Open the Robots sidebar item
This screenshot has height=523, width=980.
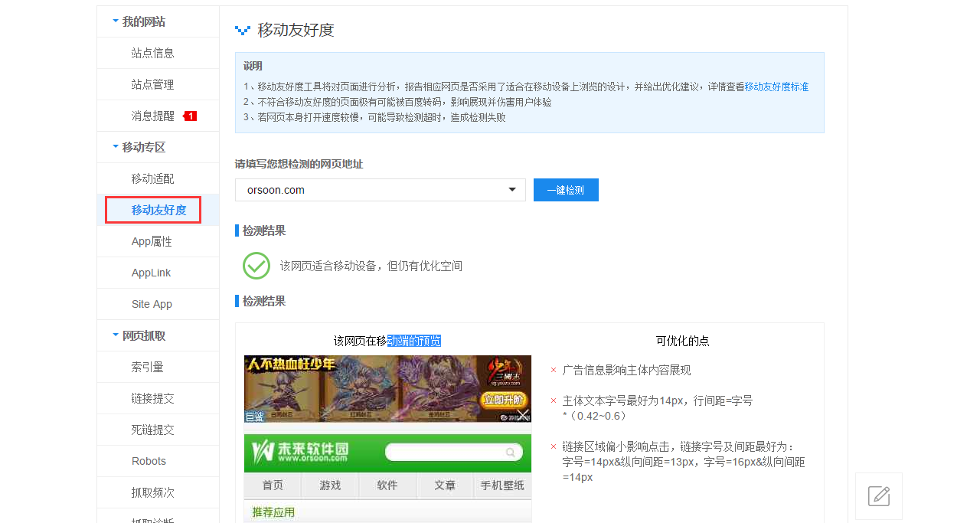click(x=149, y=461)
